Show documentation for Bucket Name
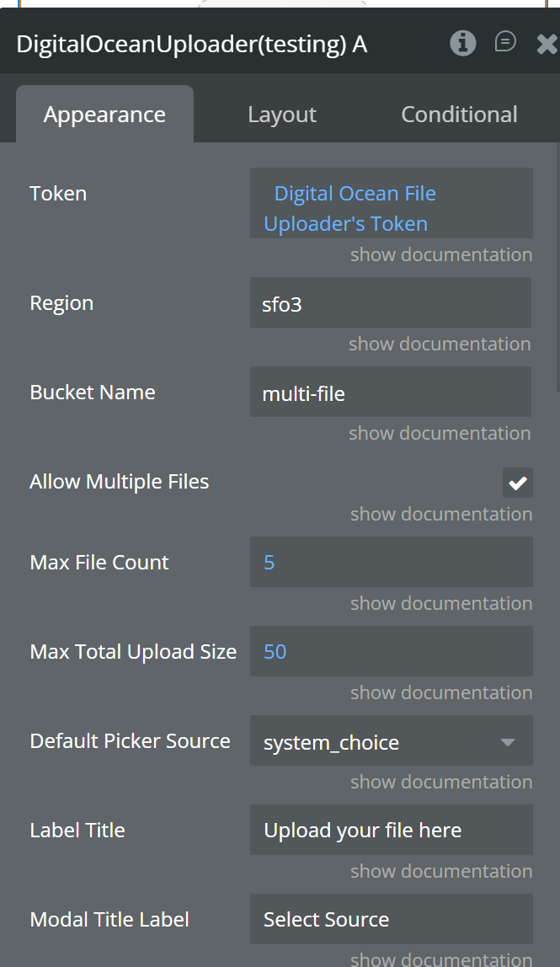This screenshot has height=967, width=560. [440, 433]
